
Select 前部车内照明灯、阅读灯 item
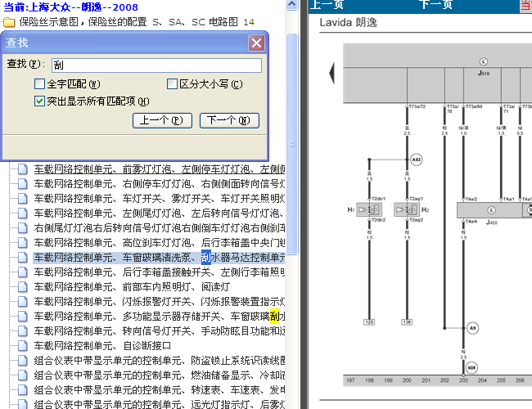tap(132, 287)
